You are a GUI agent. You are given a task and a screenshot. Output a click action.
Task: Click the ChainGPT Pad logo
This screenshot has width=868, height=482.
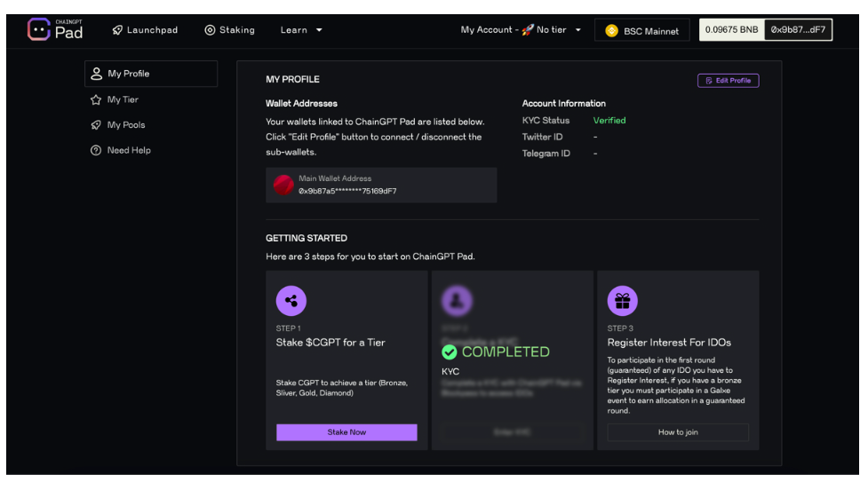[55, 29]
